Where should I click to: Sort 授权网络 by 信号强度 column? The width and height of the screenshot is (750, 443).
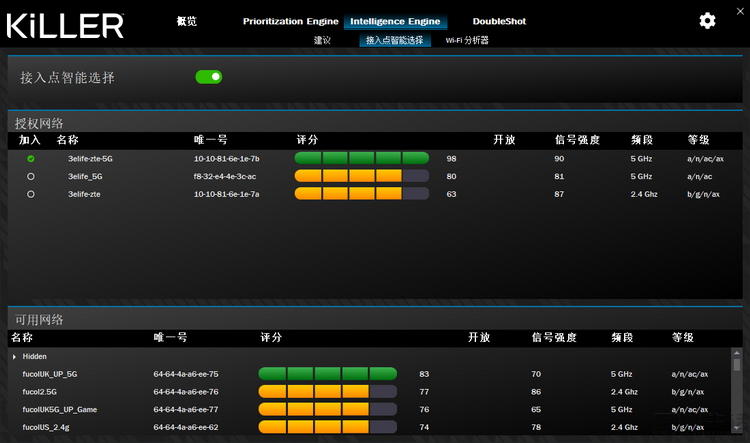click(x=577, y=140)
